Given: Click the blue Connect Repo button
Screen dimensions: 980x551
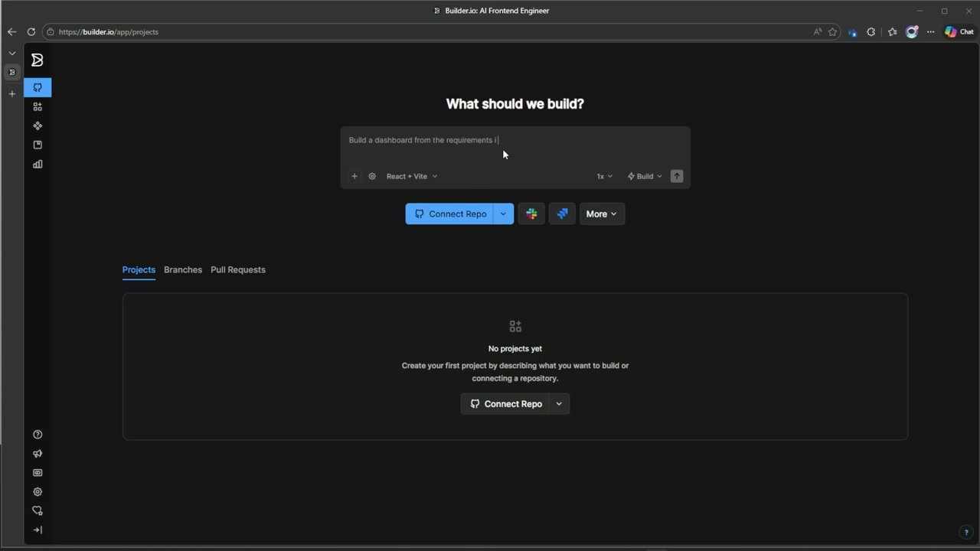Looking at the screenshot, I should tap(450, 214).
